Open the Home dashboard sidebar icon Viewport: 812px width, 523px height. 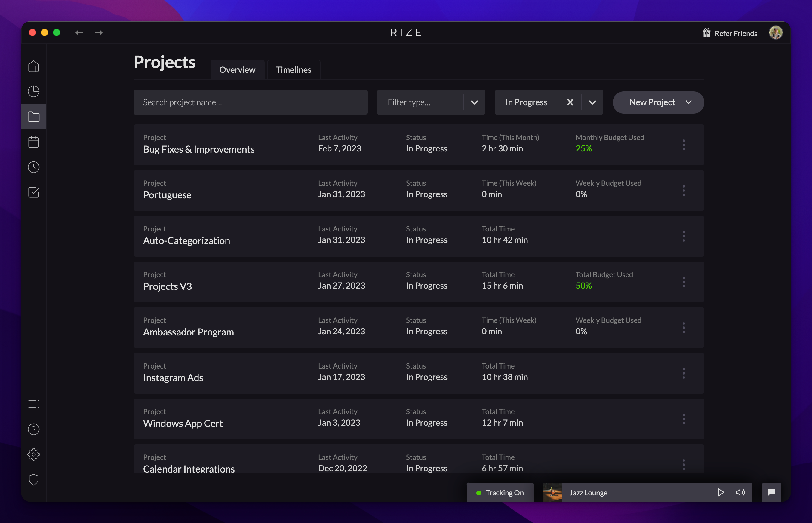(34, 66)
